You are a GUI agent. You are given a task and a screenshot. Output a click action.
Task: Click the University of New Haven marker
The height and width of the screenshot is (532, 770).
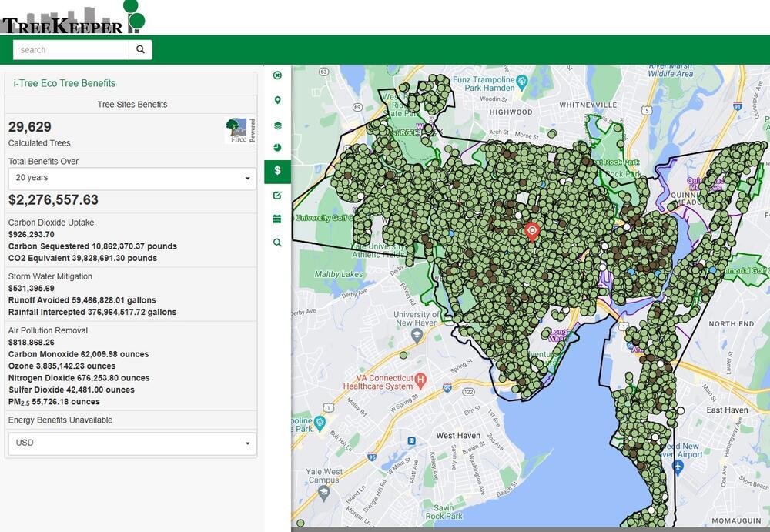point(417,335)
